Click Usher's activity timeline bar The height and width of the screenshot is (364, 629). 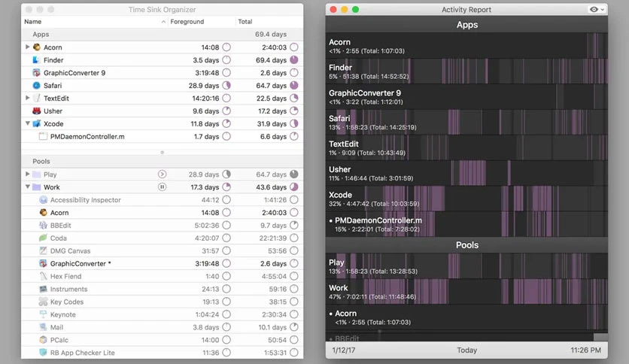[466, 173]
